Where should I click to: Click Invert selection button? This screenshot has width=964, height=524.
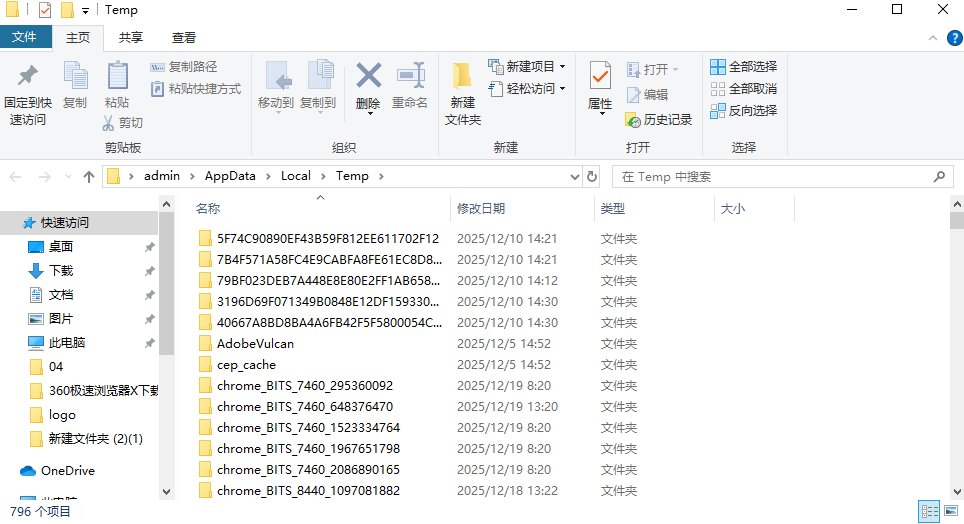(743, 110)
